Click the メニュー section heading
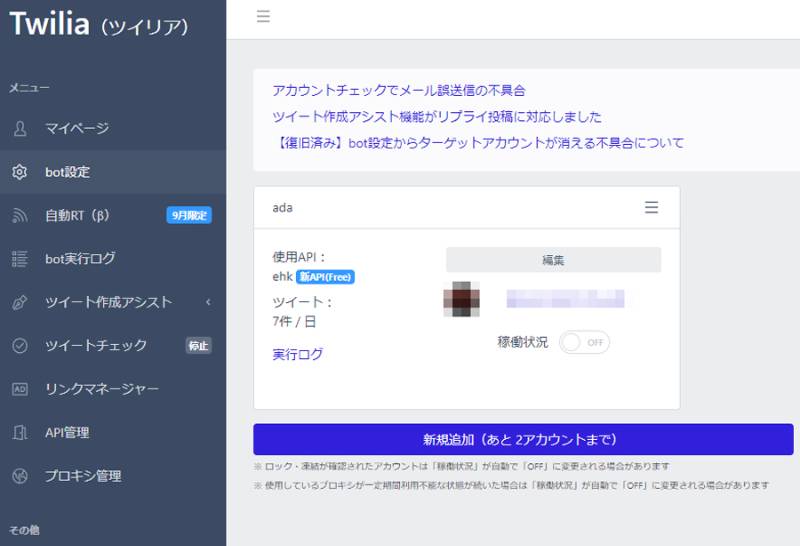Image resolution: width=800 pixels, height=546 pixels. tap(29, 88)
